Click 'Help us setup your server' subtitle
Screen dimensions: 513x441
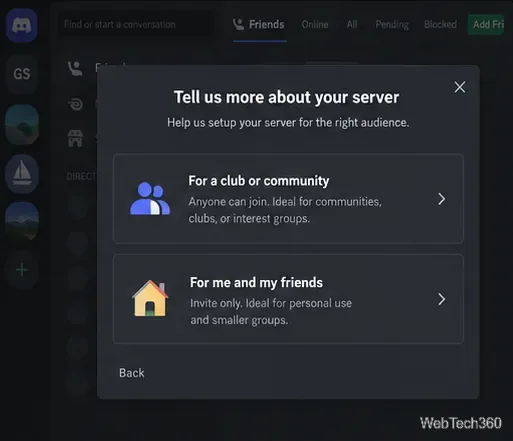(x=288, y=123)
